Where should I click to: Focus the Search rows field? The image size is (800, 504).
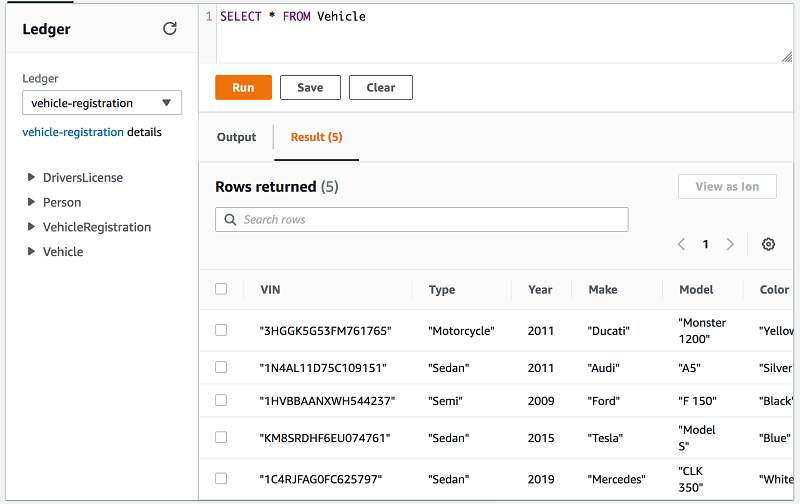coord(430,220)
